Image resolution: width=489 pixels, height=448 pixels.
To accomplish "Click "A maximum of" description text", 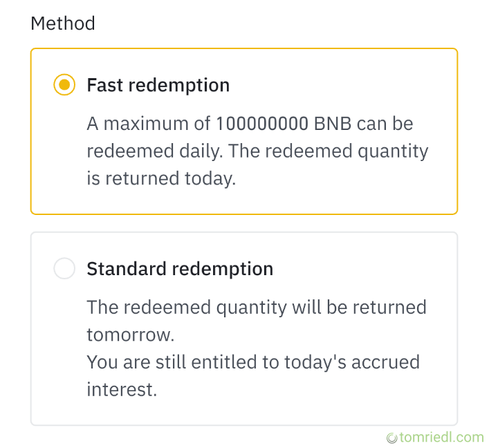I will pos(149,124).
